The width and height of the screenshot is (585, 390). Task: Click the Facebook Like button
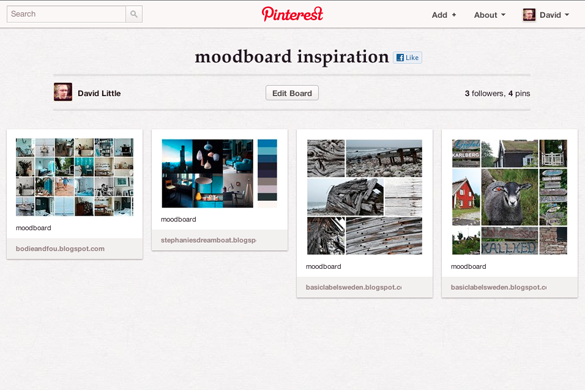(407, 57)
